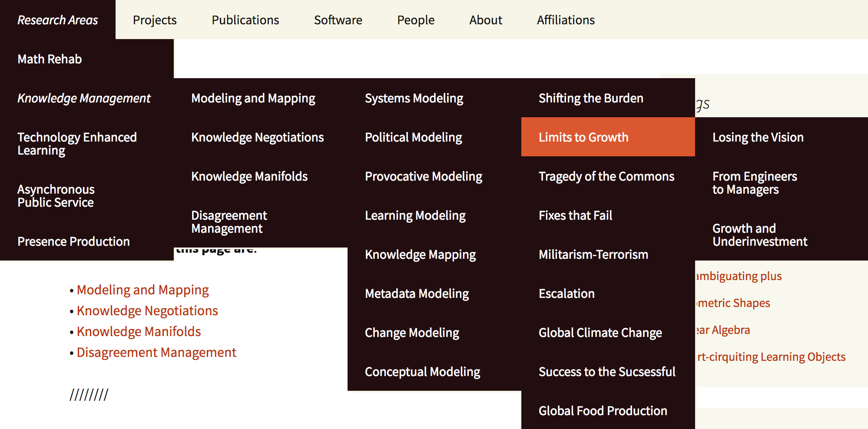The height and width of the screenshot is (429, 868).
Task: Open the Global Climate Change item
Action: coord(600,333)
